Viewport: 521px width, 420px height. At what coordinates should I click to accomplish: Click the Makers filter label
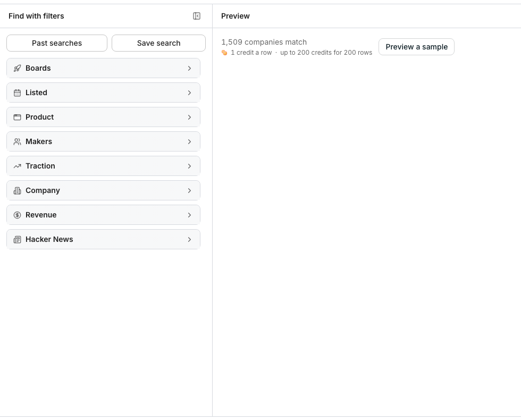pyautogui.click(x=39, y=141)
